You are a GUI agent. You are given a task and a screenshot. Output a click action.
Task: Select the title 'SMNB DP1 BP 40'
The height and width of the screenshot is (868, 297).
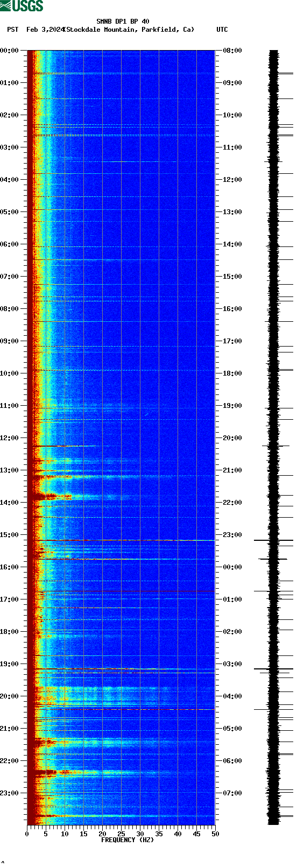[123, 22]
